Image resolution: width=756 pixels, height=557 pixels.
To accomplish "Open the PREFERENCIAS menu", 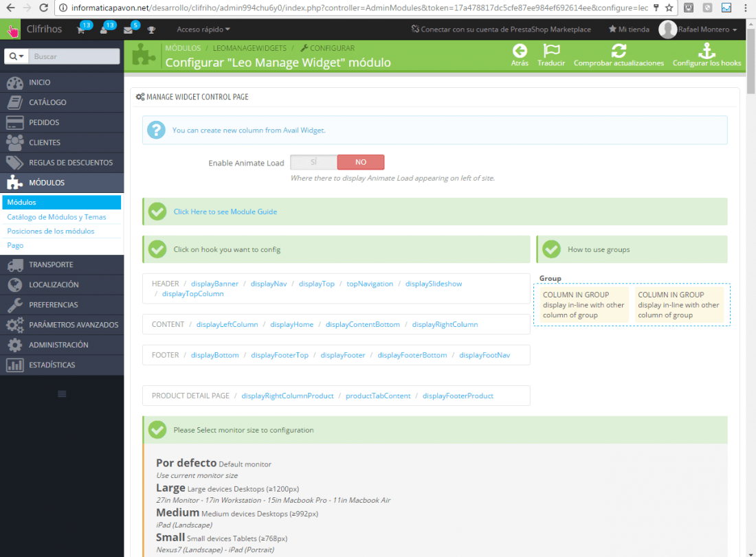I will 62,305.
